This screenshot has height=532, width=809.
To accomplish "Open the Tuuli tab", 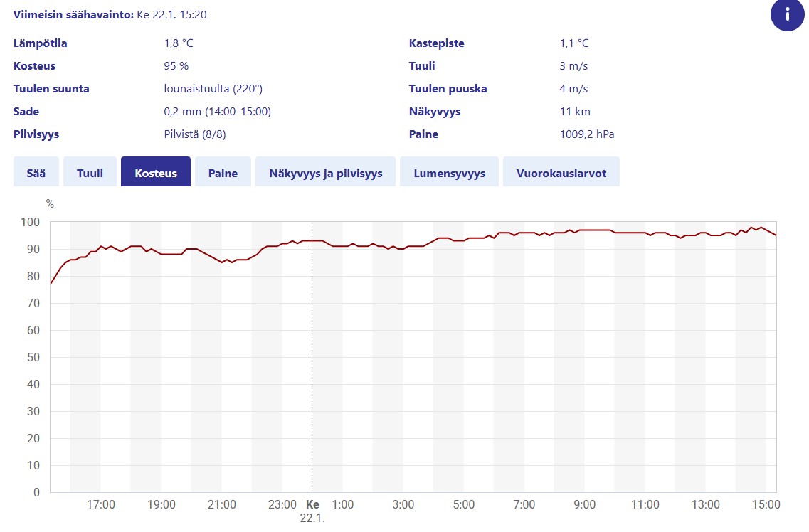I will pyautogui.click(x=90, y=173).
